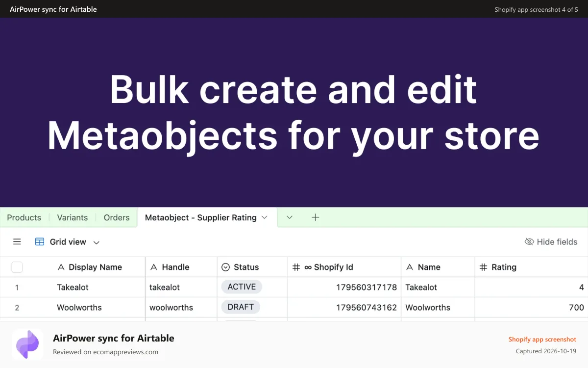
Task: Select the Takealot Name column cell
Action: [x=438, y=288]
